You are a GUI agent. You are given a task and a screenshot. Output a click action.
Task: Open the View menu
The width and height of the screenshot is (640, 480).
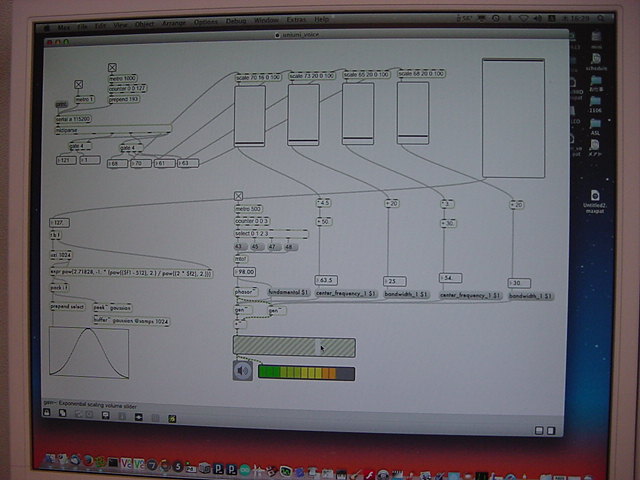[x=120, y=25]
